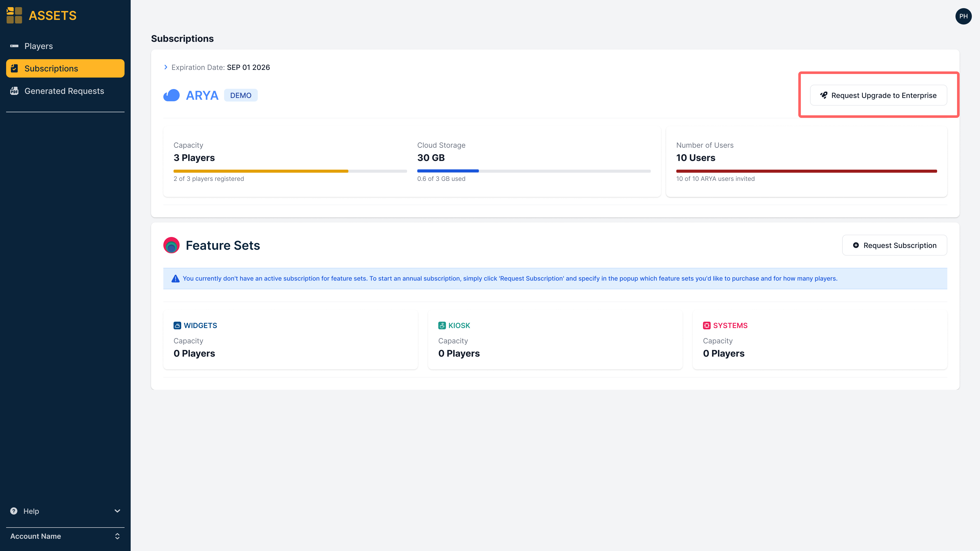
Task: Click '0 Players' under WIDGETS
Action: [194, 353]
